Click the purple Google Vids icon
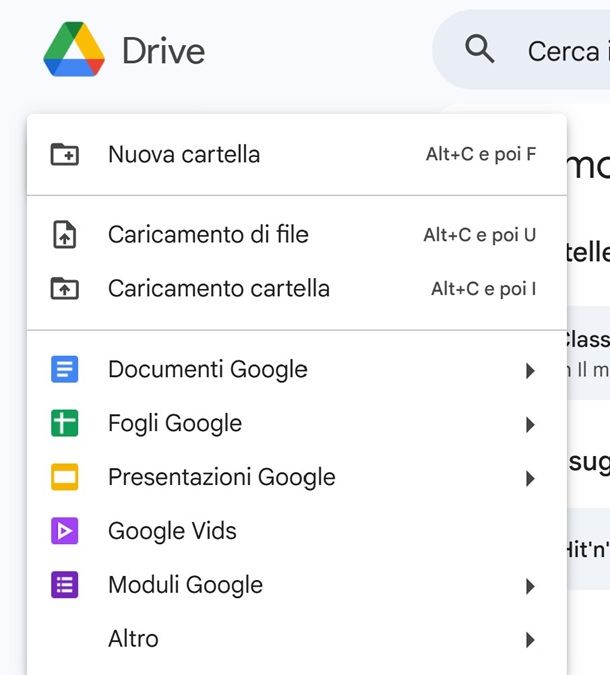 pos(64,531)
